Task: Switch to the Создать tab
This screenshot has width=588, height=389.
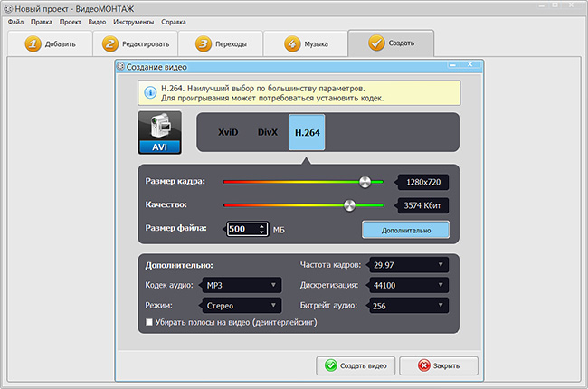Action: [x=391, y=43]
